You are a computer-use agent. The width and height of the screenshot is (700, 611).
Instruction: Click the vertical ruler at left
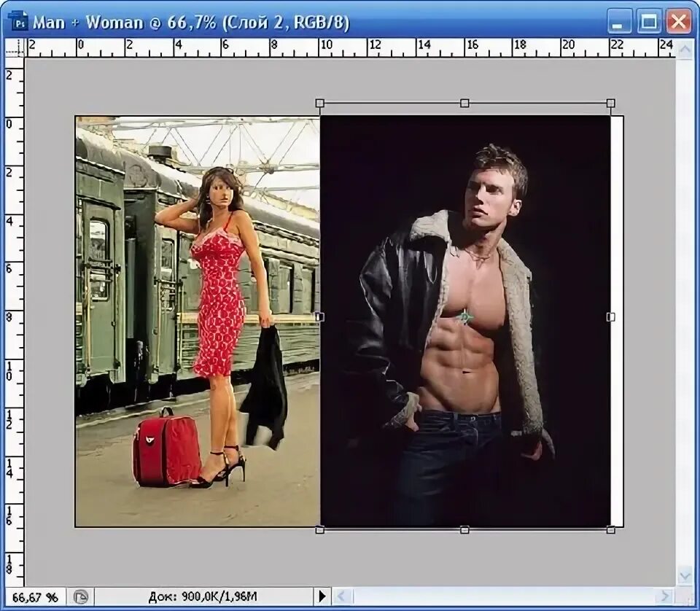tap(15, 322)
